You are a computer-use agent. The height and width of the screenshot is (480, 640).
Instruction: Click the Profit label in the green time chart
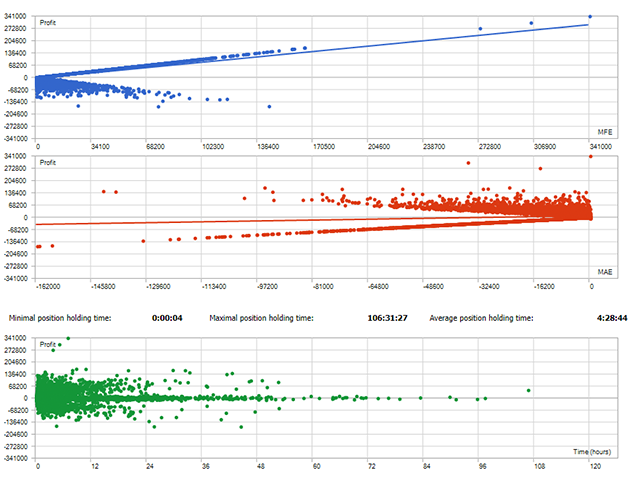pos(47,344)
